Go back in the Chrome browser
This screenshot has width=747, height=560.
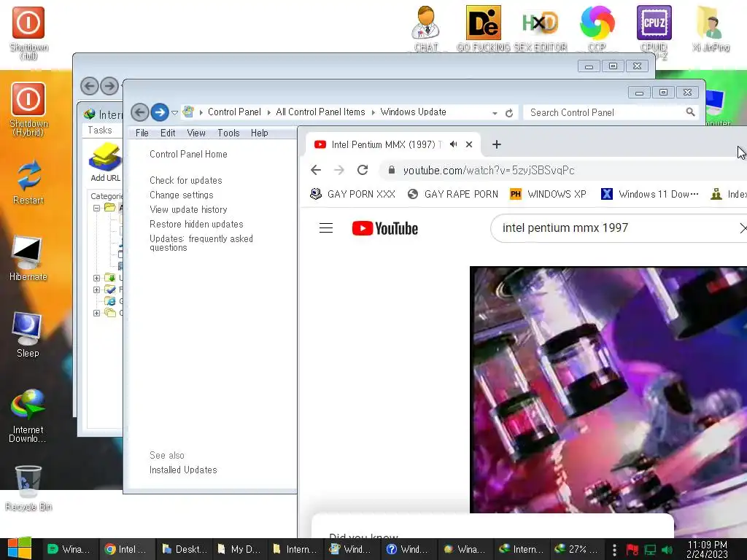(x=315, y=170)
